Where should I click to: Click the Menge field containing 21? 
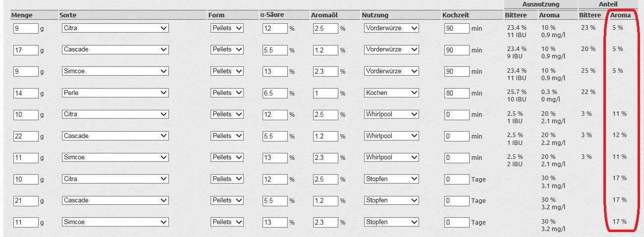click(x=26, y=200)
